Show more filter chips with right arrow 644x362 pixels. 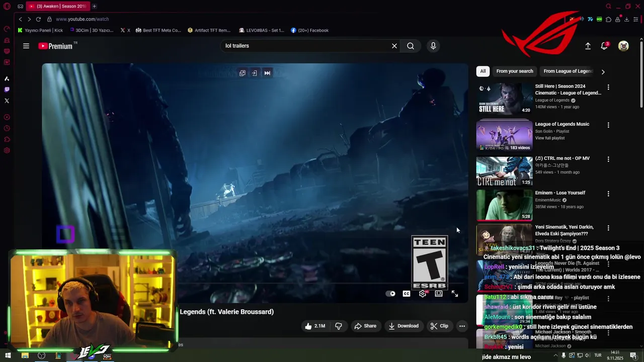(x=603, y=72)
